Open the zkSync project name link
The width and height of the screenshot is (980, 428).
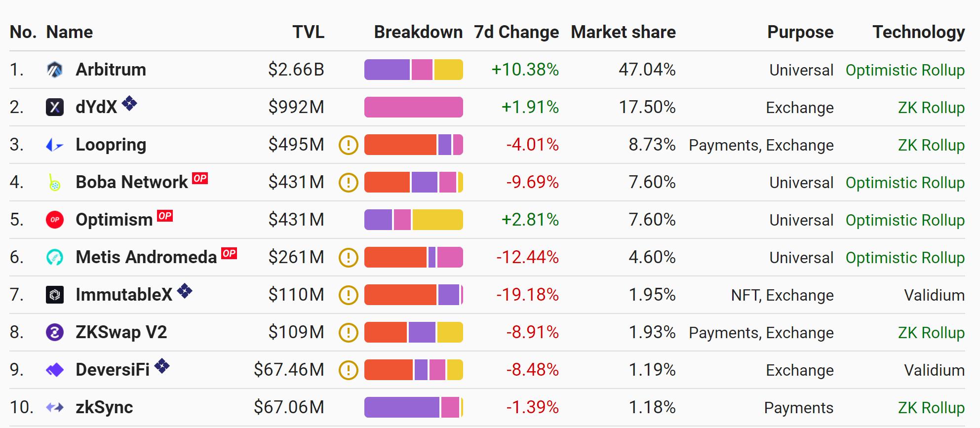(104, 407)
